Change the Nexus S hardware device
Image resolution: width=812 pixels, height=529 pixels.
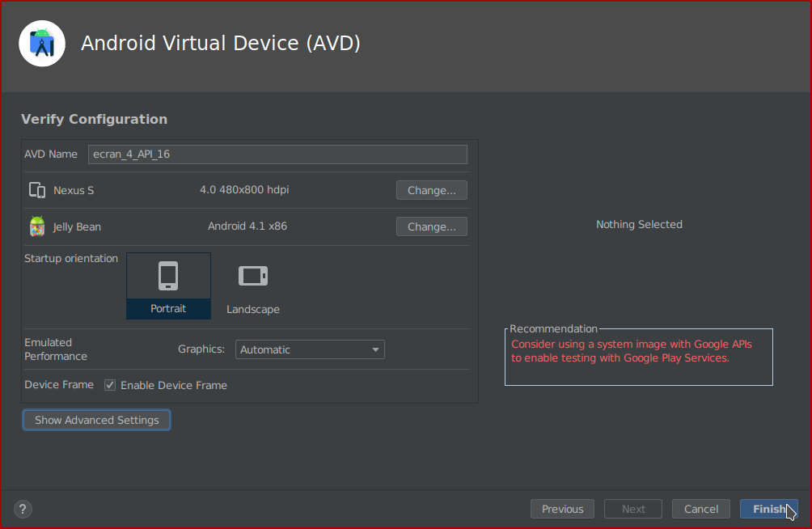coord(431,190)
